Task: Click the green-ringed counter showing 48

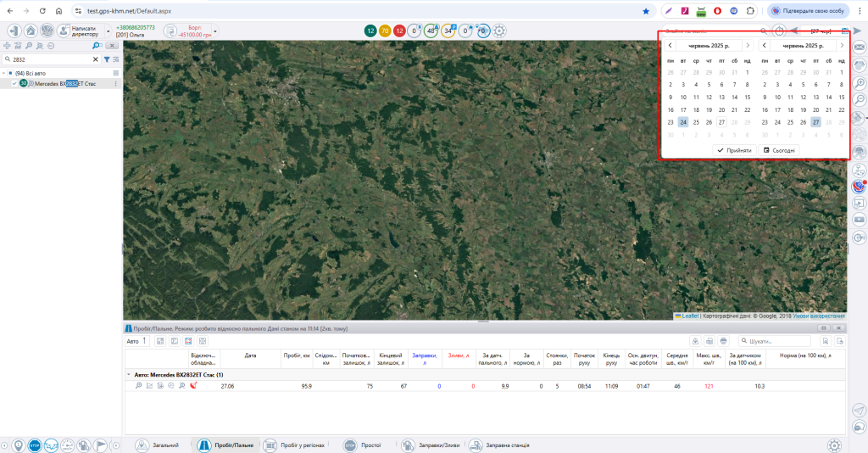Action: pyautogui.click(x=431, y=31)
